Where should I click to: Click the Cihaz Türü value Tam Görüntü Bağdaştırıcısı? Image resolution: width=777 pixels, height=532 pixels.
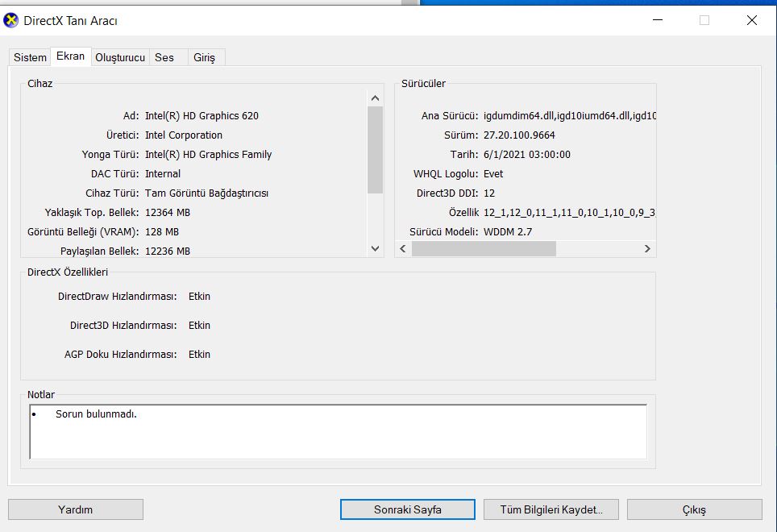click(x=206, y=193)
